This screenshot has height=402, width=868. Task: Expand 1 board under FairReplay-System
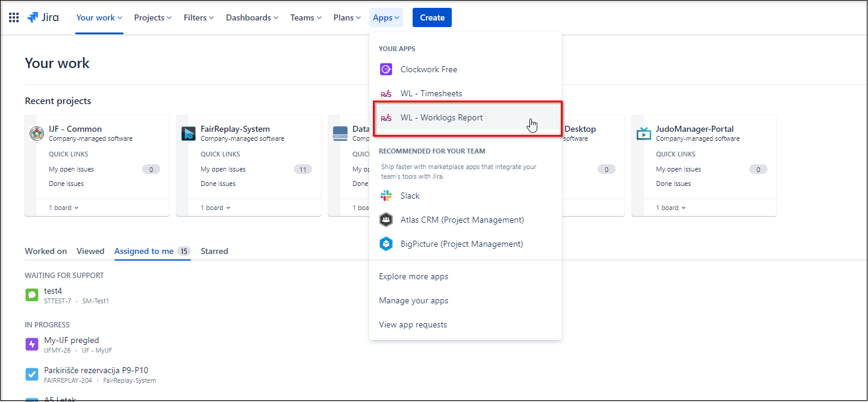coord(216,208)
